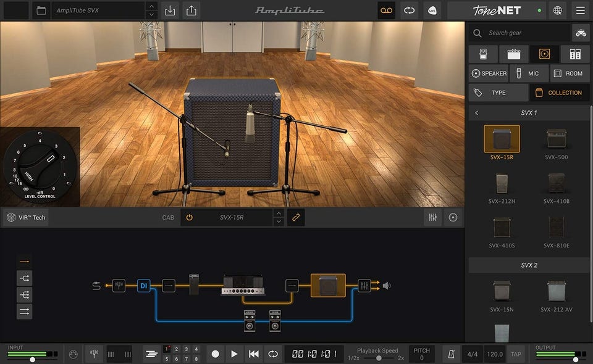Click the VIR Tech button

pos(26,218)
